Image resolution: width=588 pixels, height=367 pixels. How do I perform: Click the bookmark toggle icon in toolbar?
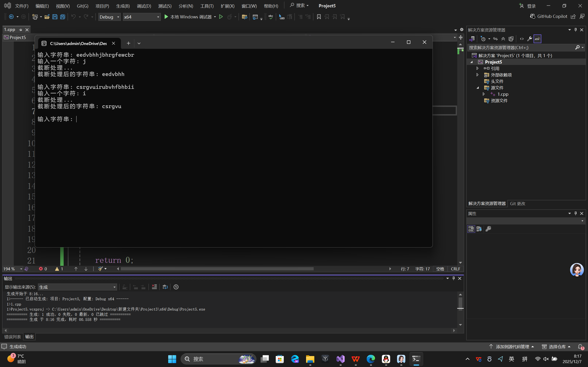tap(319, 17)
